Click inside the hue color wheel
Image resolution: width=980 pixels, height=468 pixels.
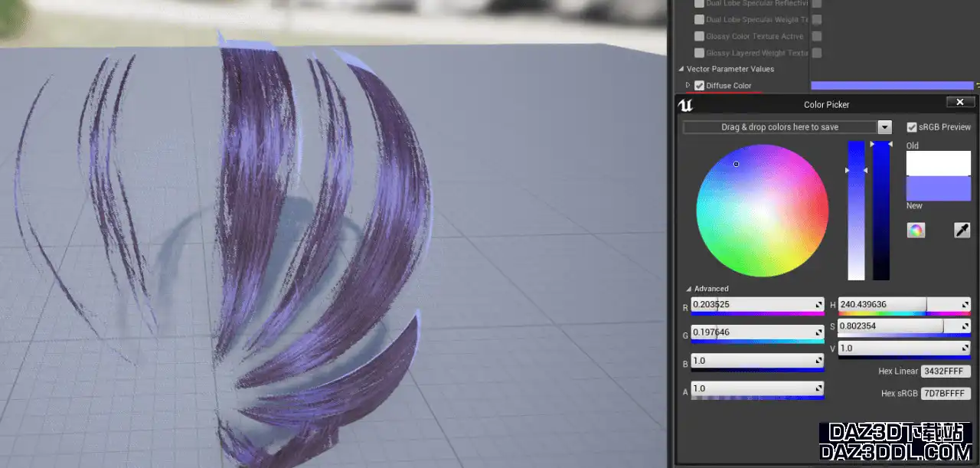762,210
